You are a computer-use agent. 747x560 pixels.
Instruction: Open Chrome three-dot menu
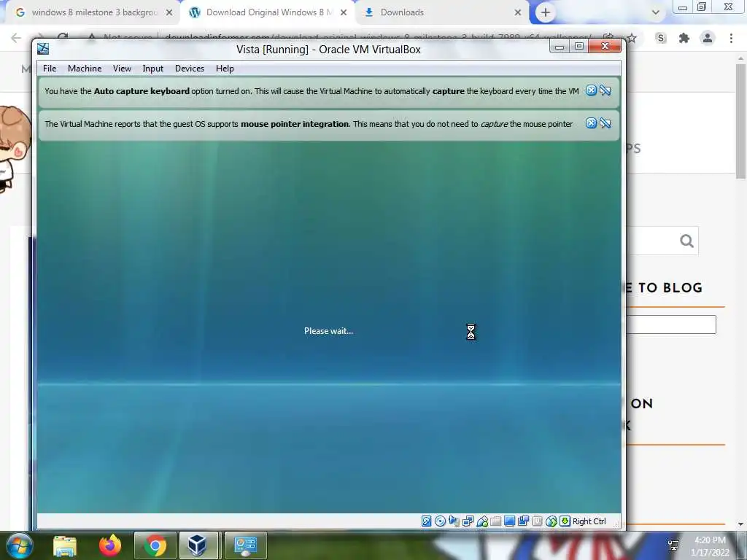click(x=731, y=38)
